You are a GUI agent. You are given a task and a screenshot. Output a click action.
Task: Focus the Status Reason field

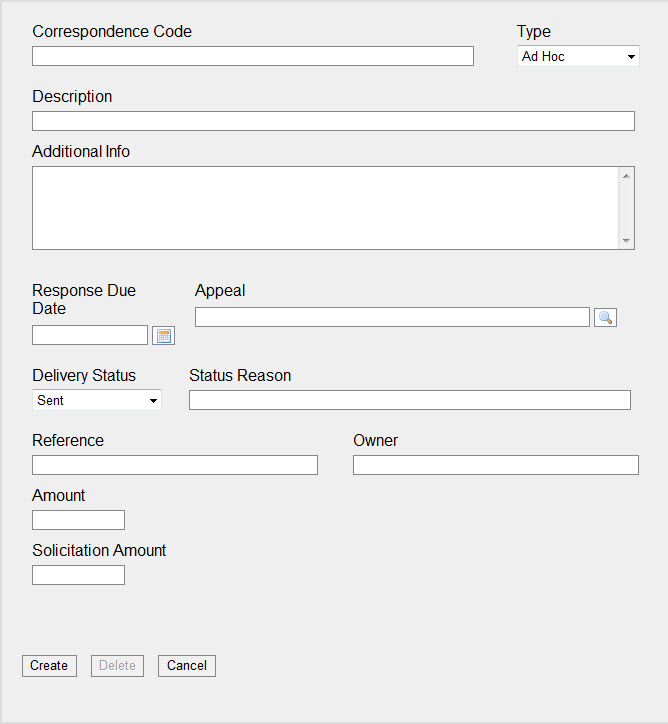tap(410, 400)
